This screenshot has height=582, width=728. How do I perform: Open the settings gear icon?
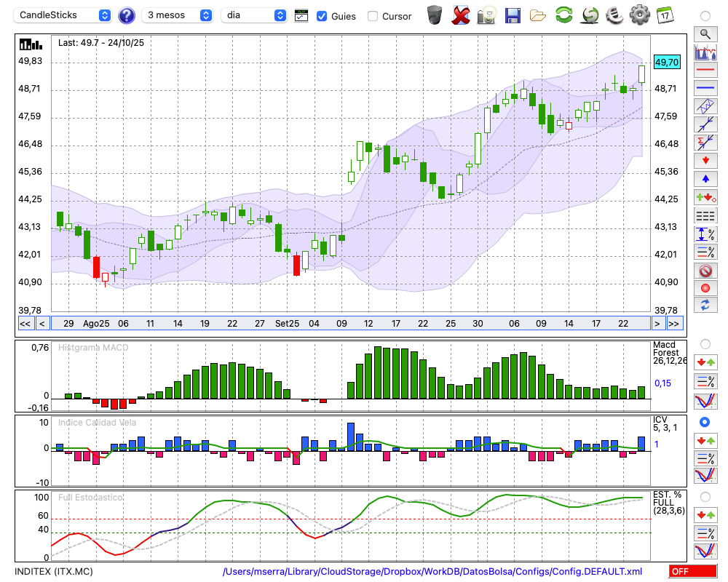tap(639, 15)
